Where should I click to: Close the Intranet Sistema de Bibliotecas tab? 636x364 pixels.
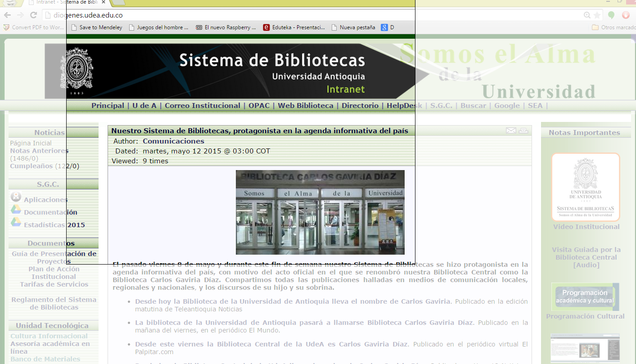click(104, 2)
